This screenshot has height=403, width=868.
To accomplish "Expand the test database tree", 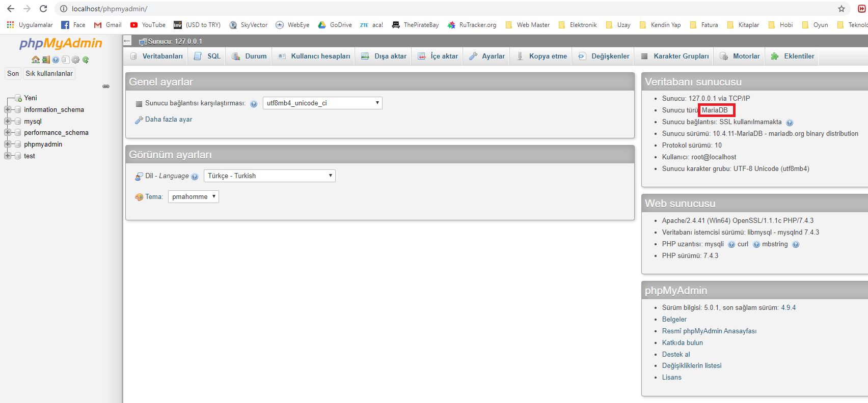I will click(x=8, y=156).
